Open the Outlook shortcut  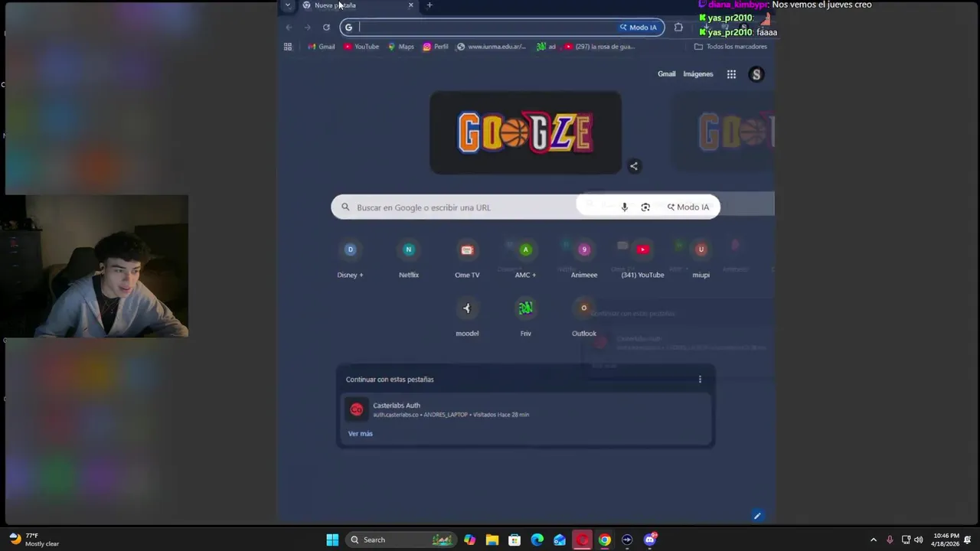point(584,318)
